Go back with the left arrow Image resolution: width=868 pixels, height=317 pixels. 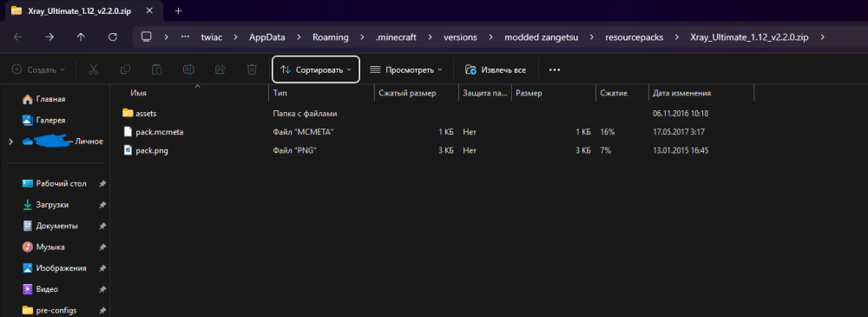tap(17, 37)
